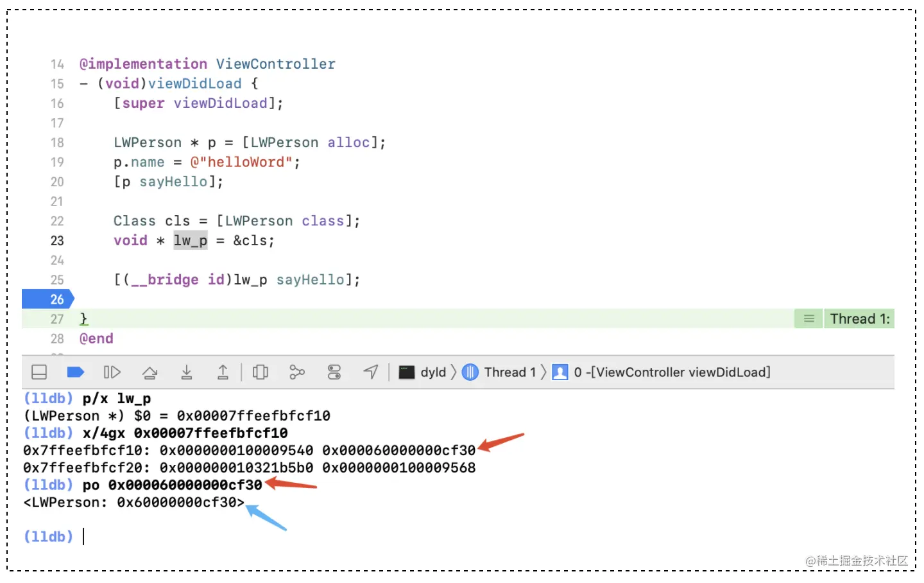
Task: Click the viewDidLoad method name on line 15
Action: (x=194, y=83)
